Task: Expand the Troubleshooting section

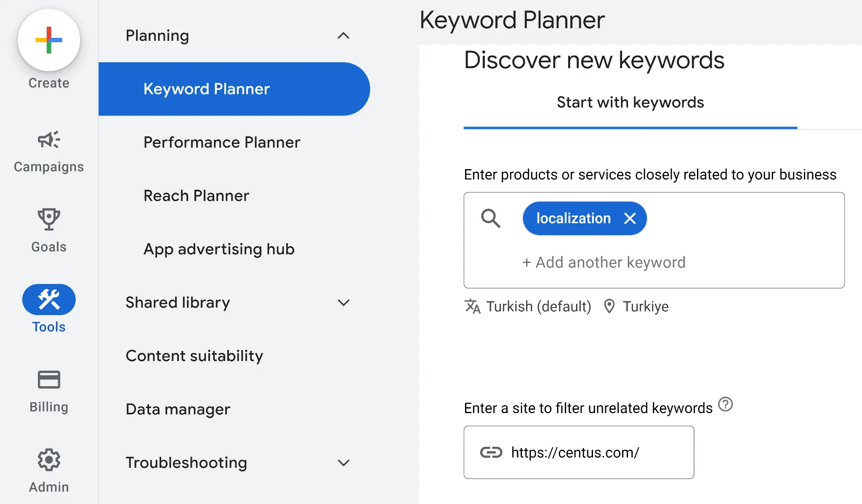Action: coord(344,463)
